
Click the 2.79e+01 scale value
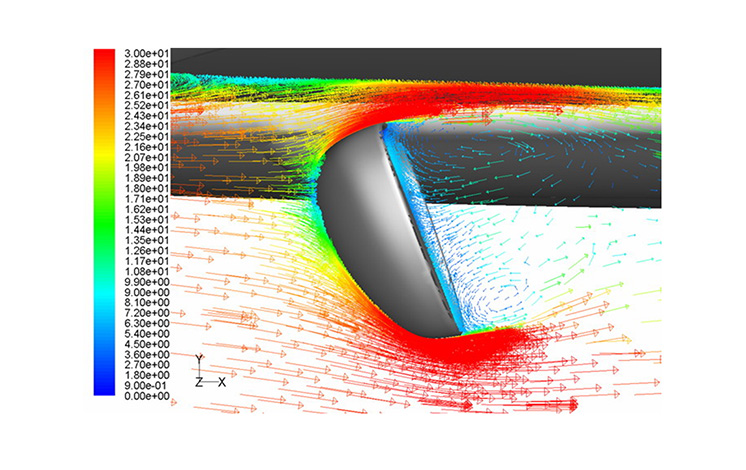pos(147,74)
